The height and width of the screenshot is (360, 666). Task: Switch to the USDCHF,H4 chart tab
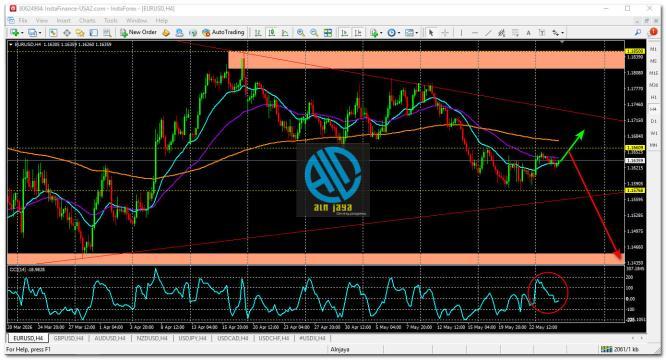(274, 338)
